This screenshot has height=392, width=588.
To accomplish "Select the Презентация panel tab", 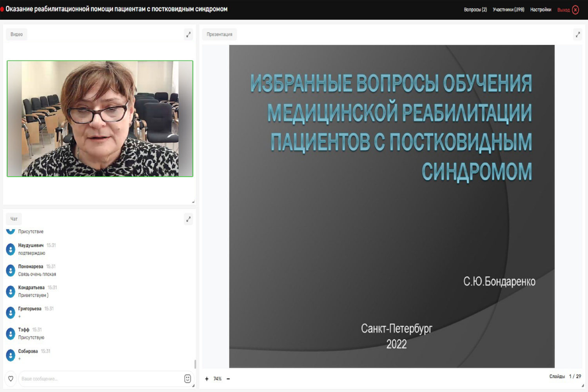I will click(220, 34).
